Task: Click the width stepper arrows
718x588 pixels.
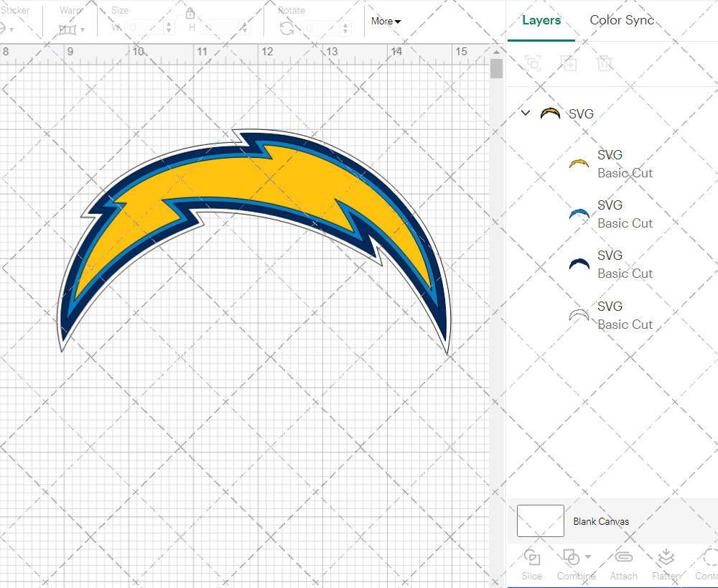Action: click(x=169, y=27)
